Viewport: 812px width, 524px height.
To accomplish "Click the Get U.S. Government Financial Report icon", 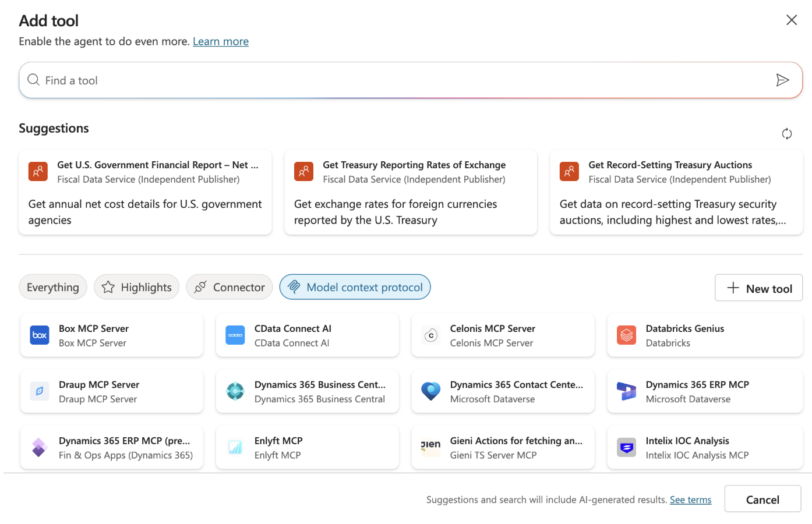I will pos(38,172).
